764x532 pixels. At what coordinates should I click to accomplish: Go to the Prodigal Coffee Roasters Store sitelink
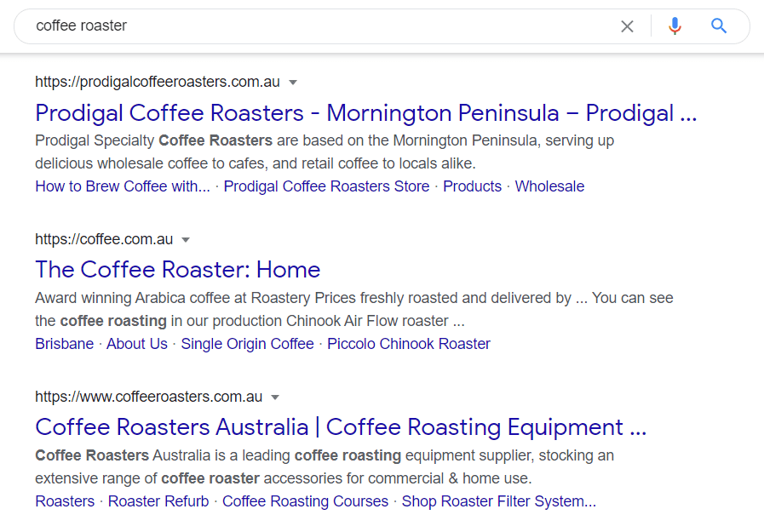point(326,186)
